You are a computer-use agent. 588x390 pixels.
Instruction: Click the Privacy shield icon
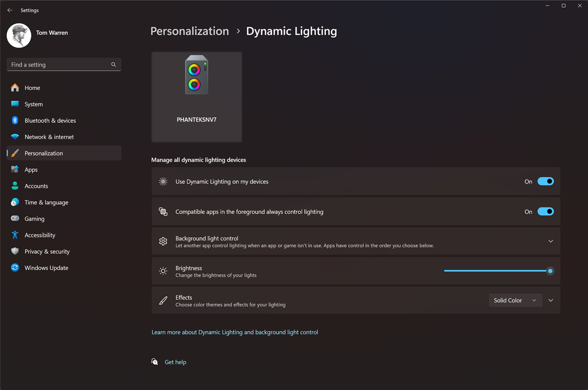pyautogui.click(x=15, y=251)
